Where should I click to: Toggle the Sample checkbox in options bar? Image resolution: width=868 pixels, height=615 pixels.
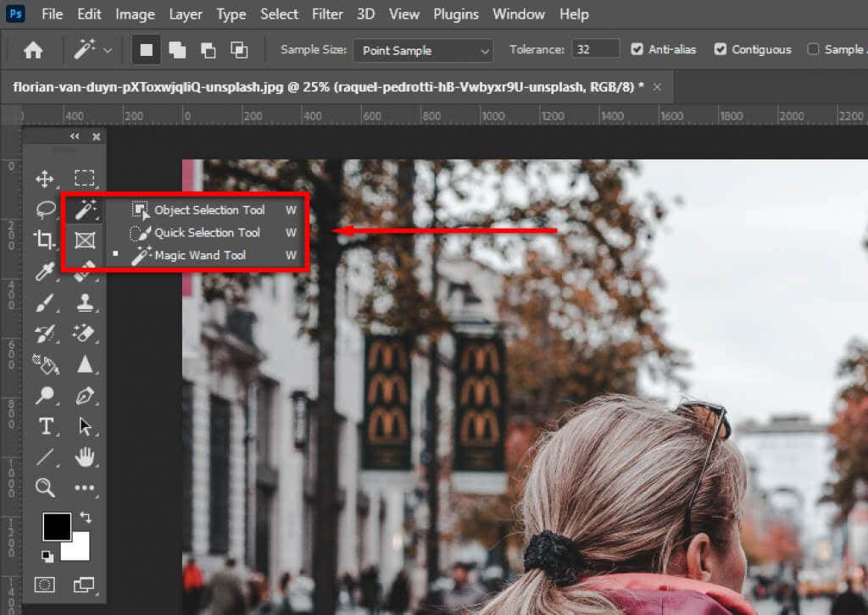811,49
